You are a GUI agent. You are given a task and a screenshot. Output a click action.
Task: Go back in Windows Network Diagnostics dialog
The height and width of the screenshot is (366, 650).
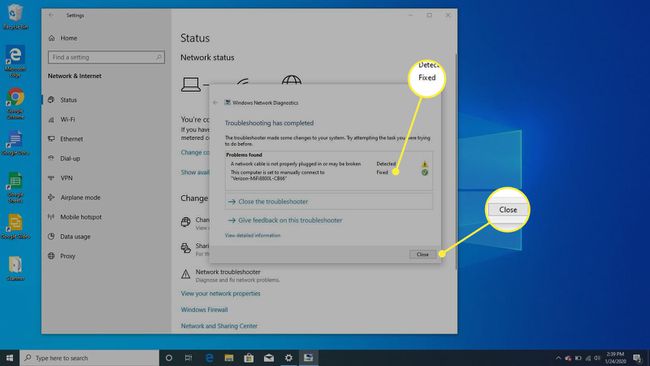[215, 102]
